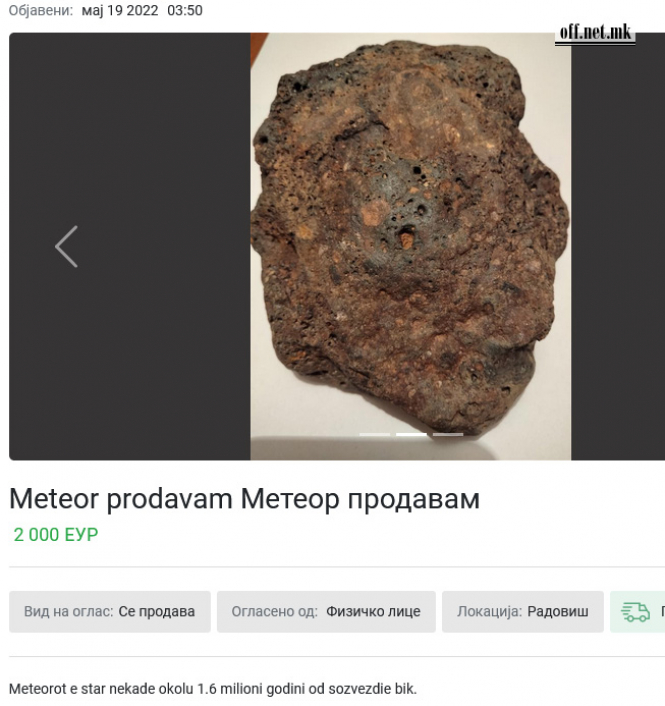665x706 pixels.
Task: Click the green delivery truck icon
Action: (635, 612)
